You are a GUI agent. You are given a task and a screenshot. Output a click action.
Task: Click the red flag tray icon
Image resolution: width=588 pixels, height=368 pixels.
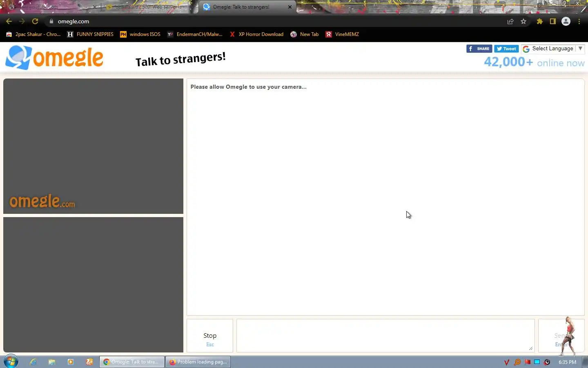[527, 362]
